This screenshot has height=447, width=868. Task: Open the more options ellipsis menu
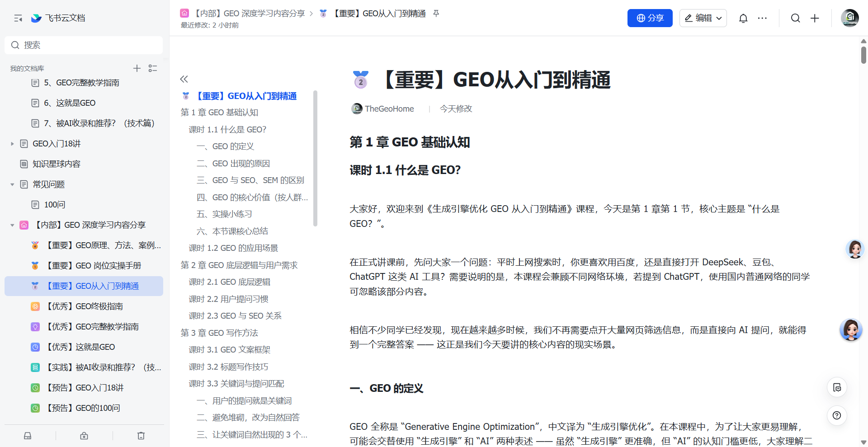click(x=762, y=18)
